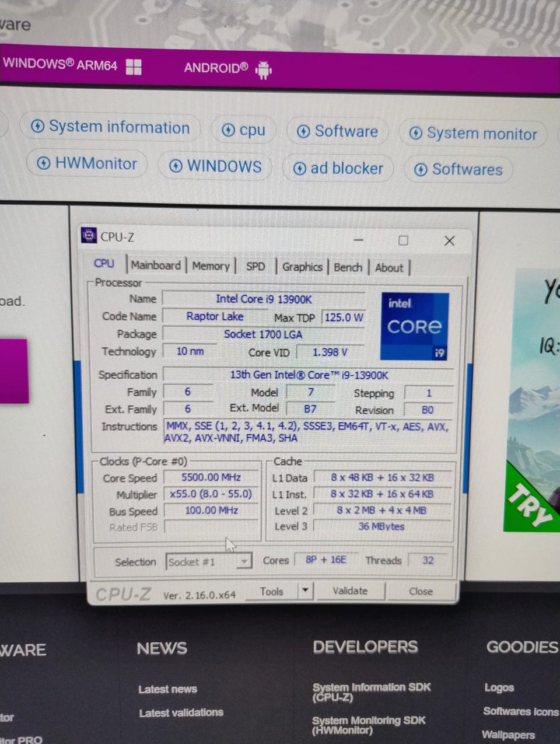Click the Revision value B0
The height and width of the screenshot is (744, 560).
point(428,410)
